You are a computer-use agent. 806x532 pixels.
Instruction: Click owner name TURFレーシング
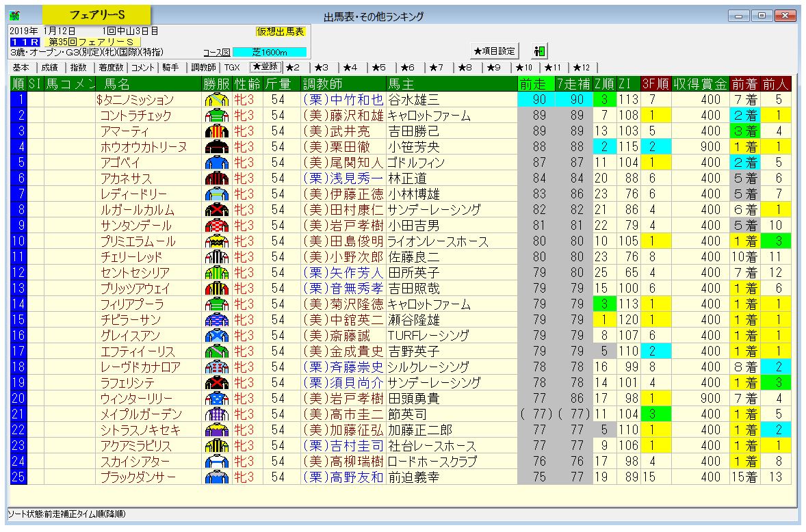[x=428, y=336]
